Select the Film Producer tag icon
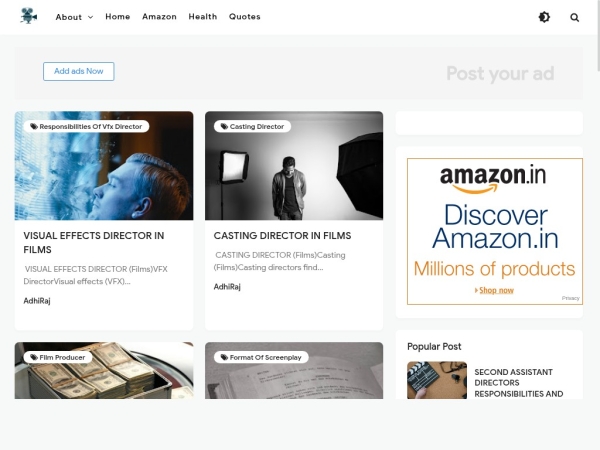 (x=34, y=357)
